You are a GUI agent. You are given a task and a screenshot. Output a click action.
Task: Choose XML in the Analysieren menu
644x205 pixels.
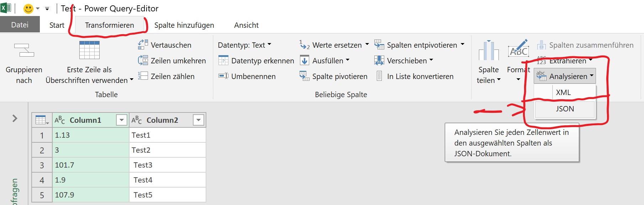tap(563, 93)
